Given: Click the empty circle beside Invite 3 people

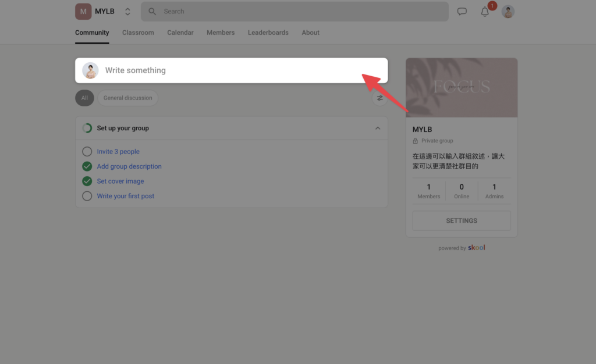Looking at the screenshot, I should pos(87,151).
